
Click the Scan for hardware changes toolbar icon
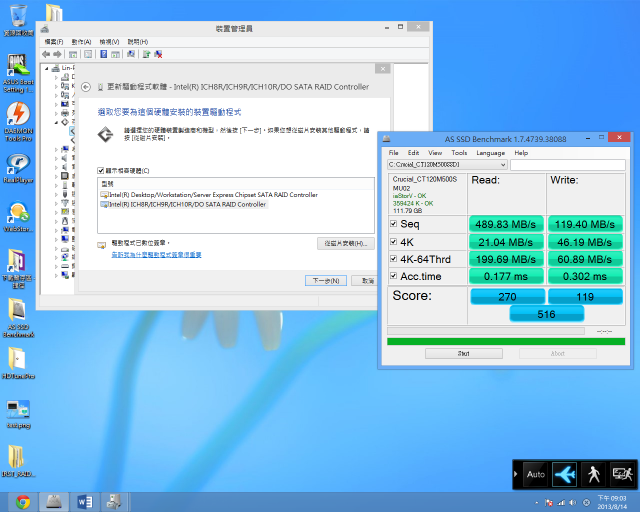point(131,54)
